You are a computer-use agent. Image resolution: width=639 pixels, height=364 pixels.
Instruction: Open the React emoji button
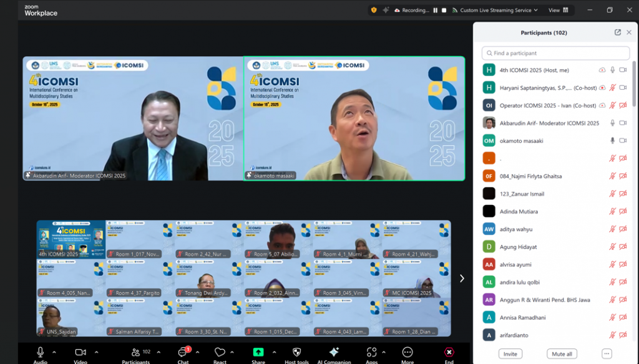(x=220, y=353)
